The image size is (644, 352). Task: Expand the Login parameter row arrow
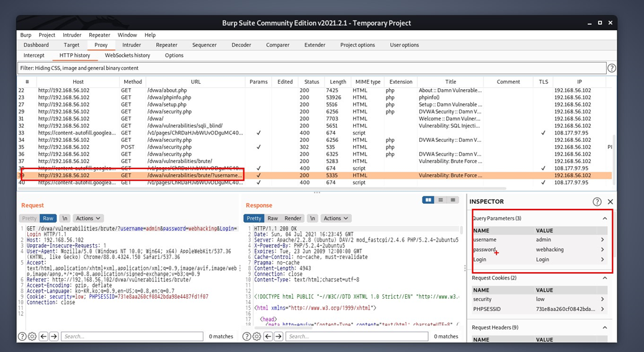tap(602, 259)
